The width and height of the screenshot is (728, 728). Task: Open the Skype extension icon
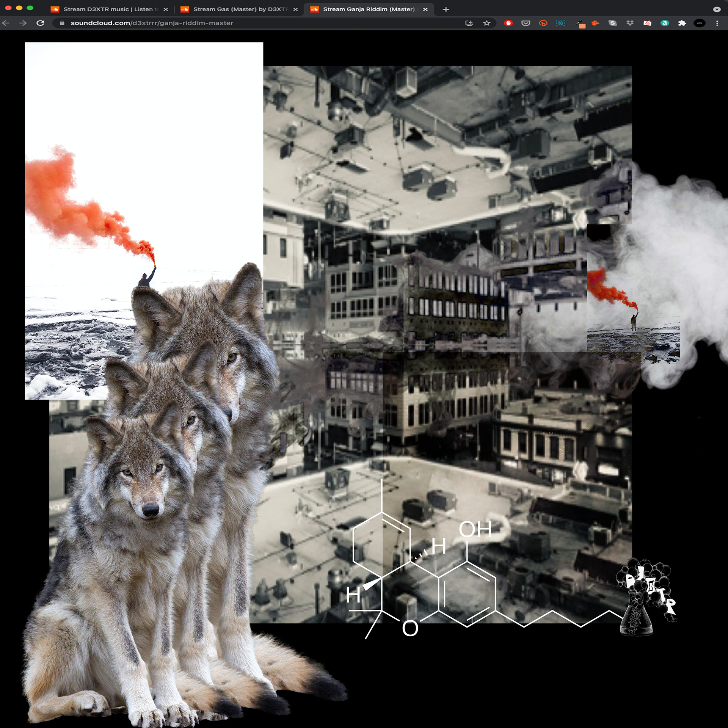pyautogui.click(x=612, y=23)
